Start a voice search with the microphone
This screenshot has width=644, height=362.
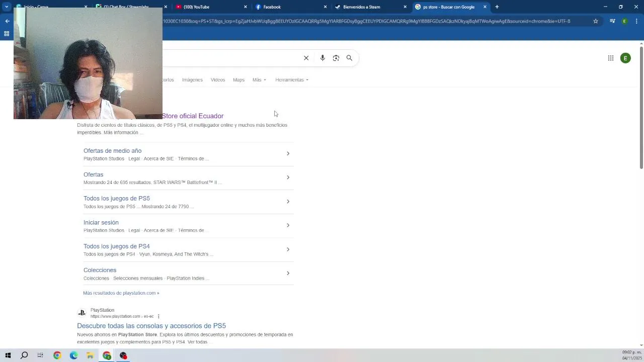tap(323, 58)
